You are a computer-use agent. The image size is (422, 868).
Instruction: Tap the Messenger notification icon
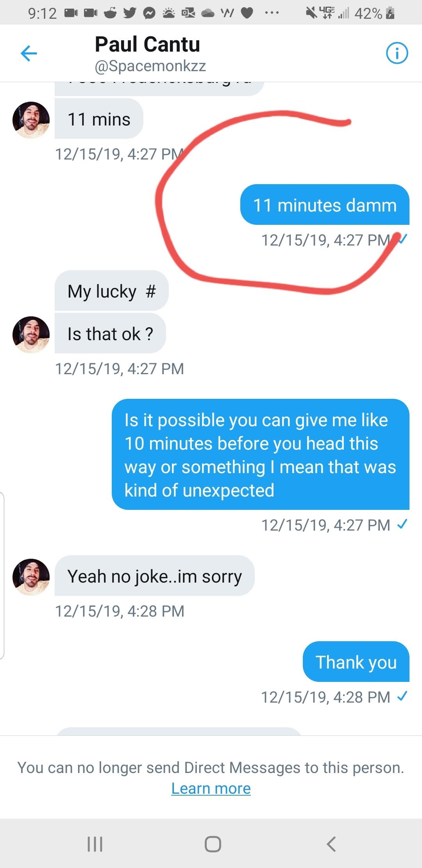(149, 13)
